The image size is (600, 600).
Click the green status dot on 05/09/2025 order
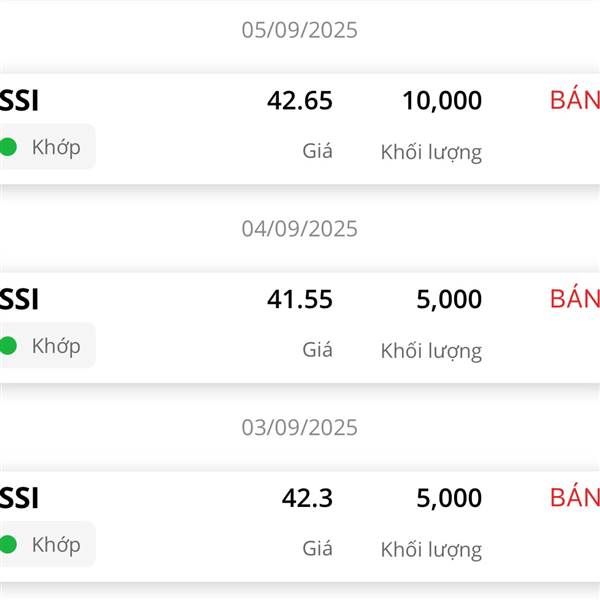pos(8,147)
